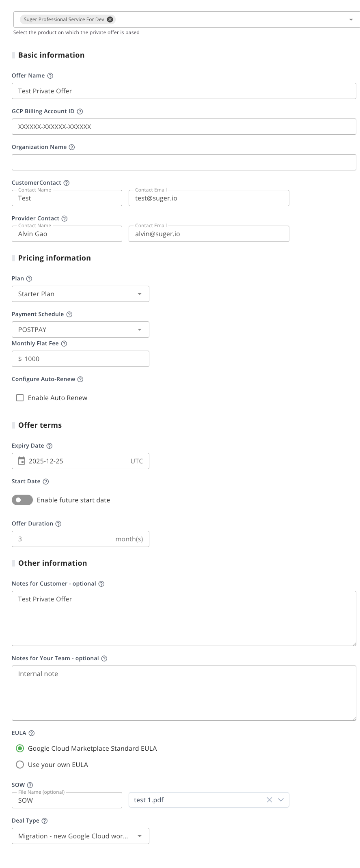Click the Offer terms section header

(39, 425)
